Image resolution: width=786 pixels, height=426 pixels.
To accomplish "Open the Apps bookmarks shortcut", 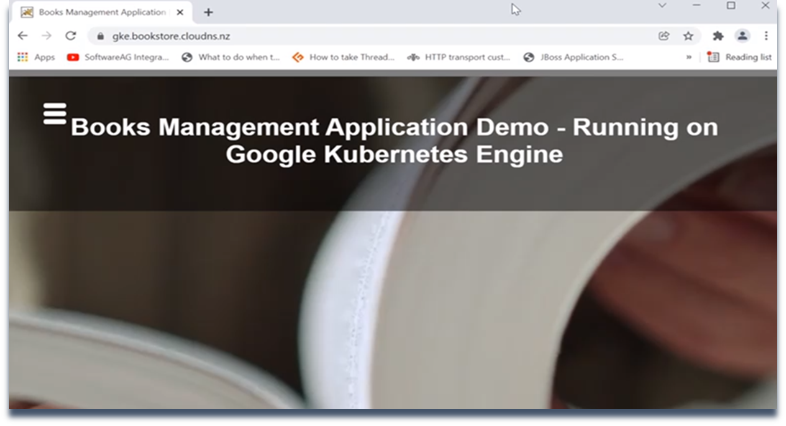I will (36, 57).
